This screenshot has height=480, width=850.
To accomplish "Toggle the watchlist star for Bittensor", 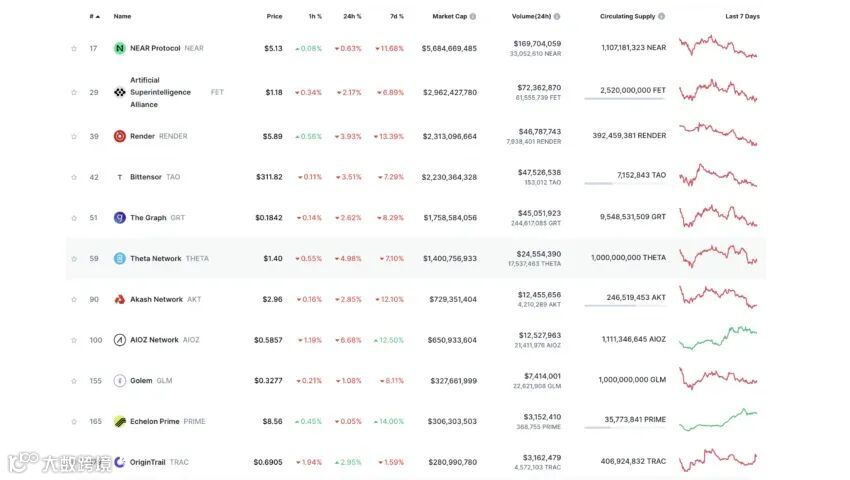I will coord(73,177).
